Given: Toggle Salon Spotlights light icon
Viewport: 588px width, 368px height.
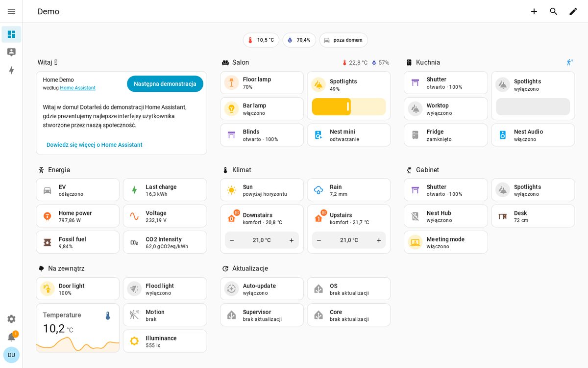Looking at the screenshot, I should click(318, 85).
